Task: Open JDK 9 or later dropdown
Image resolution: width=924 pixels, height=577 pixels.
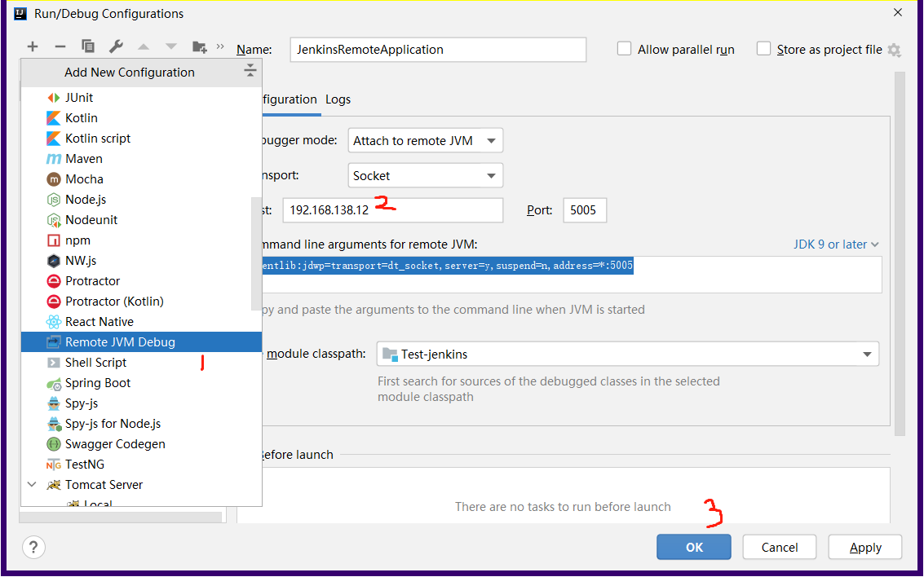Action: [x=836, y=244]
